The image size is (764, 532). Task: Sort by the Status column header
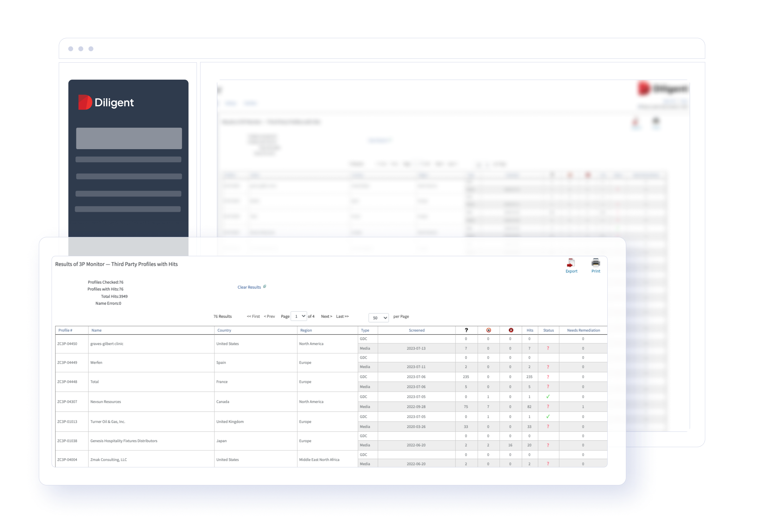(x=549, y=330)
